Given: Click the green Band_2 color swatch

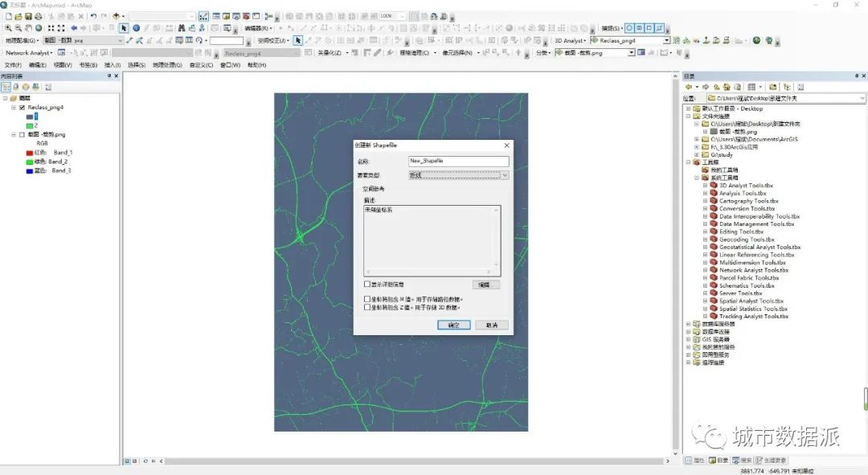Looking at the screenshot, I should (x=30, y=162).
